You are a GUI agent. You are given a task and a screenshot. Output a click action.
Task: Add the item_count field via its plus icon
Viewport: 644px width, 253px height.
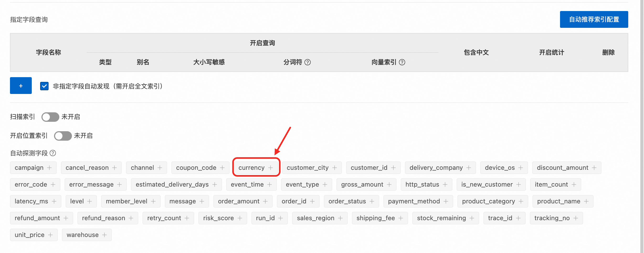(574, 185)
